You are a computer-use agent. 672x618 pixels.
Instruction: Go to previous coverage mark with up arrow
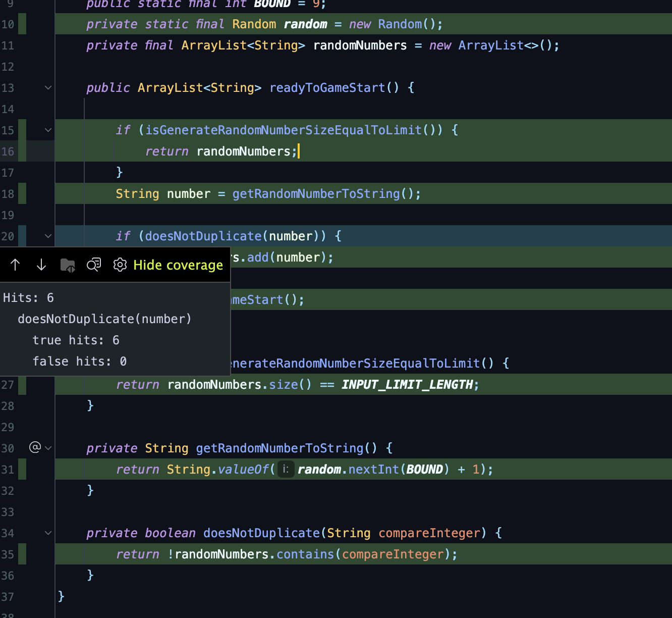click(15, 265)
